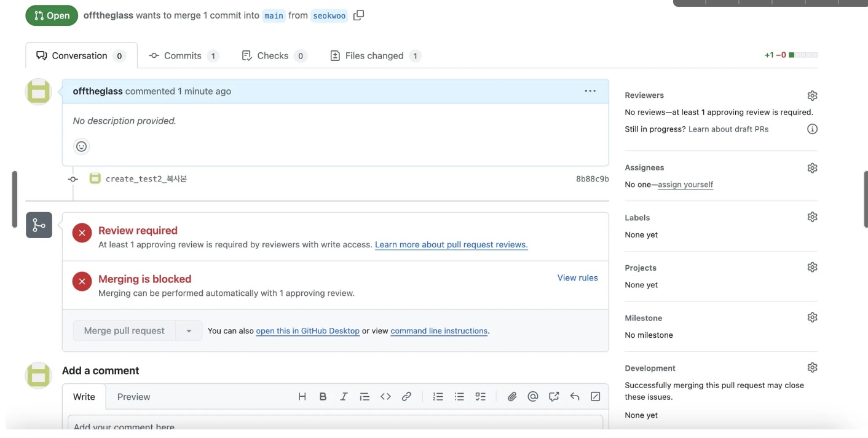Viewport: 868px width, 438px height.
Task: Open offtheglass profile from PR header
Action: (x=108, y=15)
